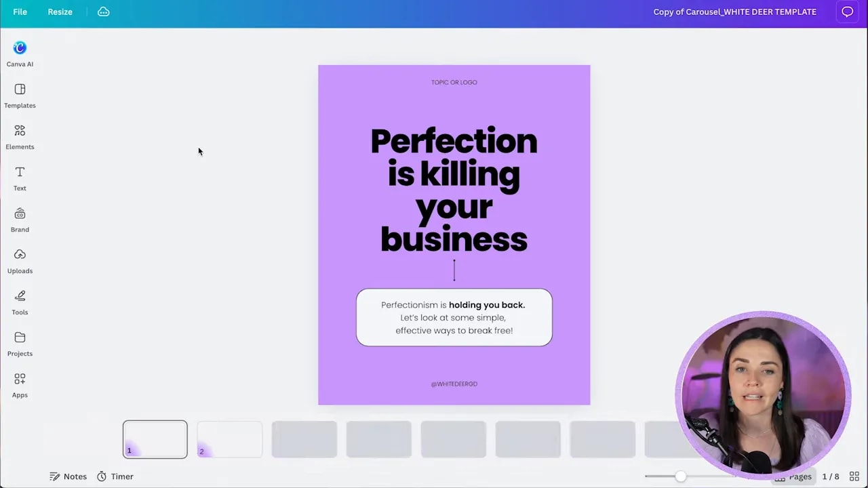The height and width of the screenshot is (488, 868).
Task: Click the document title 'Copy of Carousel_WHITE DEER TEMPLATE'
Action: (734, 12)
